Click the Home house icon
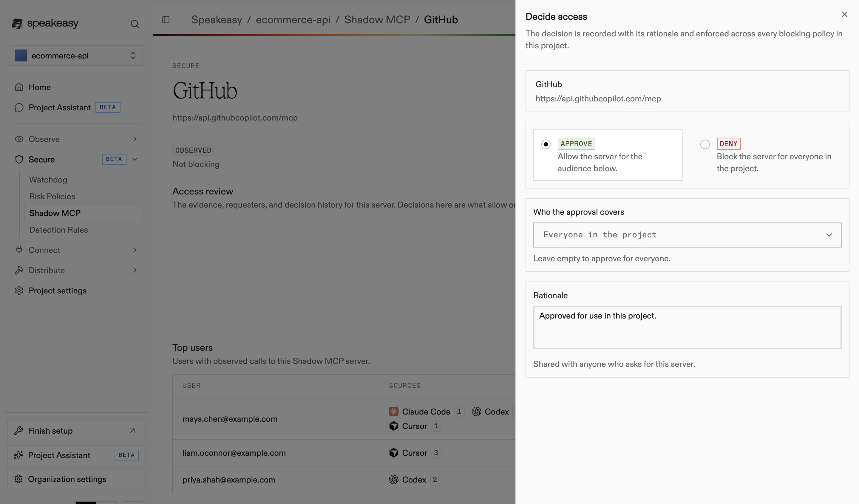Image resolution: width=859 pixels, height=504 pixels. coord(19,87)
